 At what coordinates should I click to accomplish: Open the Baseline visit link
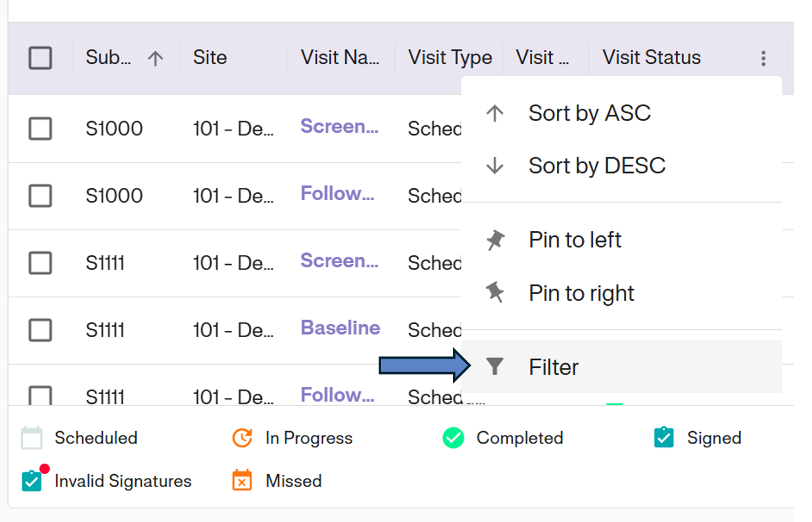pyautogui.click(x=340, y=327)
